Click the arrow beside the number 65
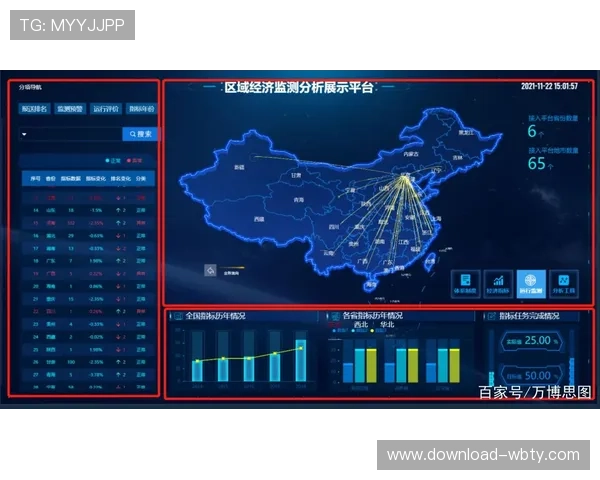Screen dimensions: 600x480 coord(550,167)
